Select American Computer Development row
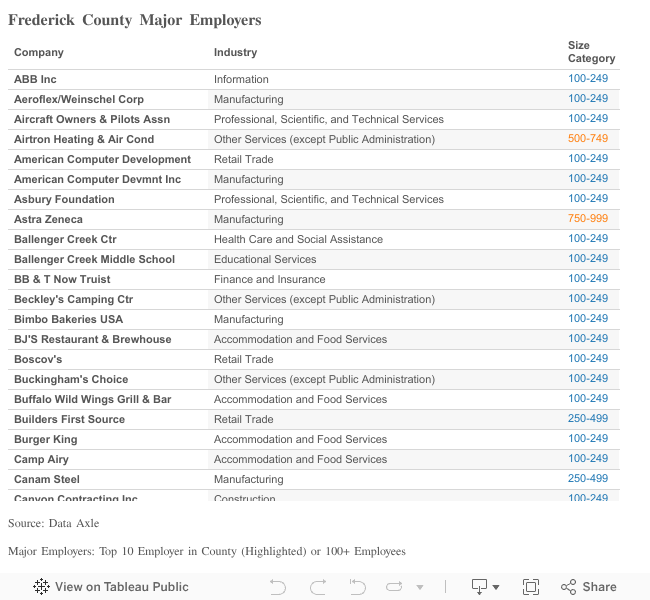This screenshot has height=600, width=650. tap(314, 159)
